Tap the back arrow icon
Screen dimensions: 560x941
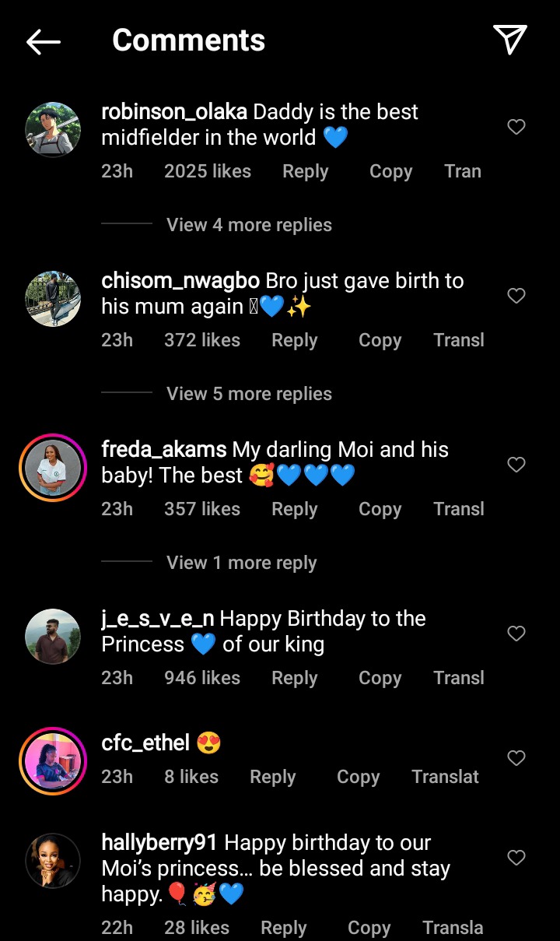(44, 41)
